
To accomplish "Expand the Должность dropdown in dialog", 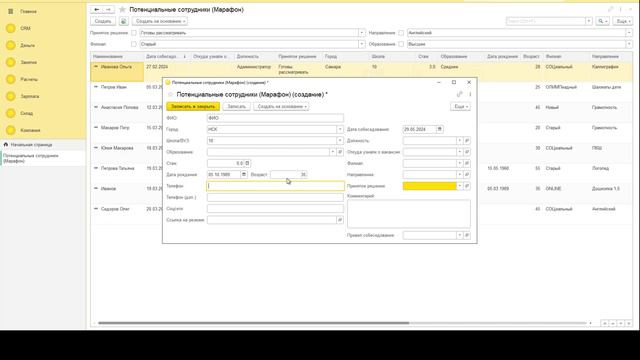I will [x=460, y=140].
